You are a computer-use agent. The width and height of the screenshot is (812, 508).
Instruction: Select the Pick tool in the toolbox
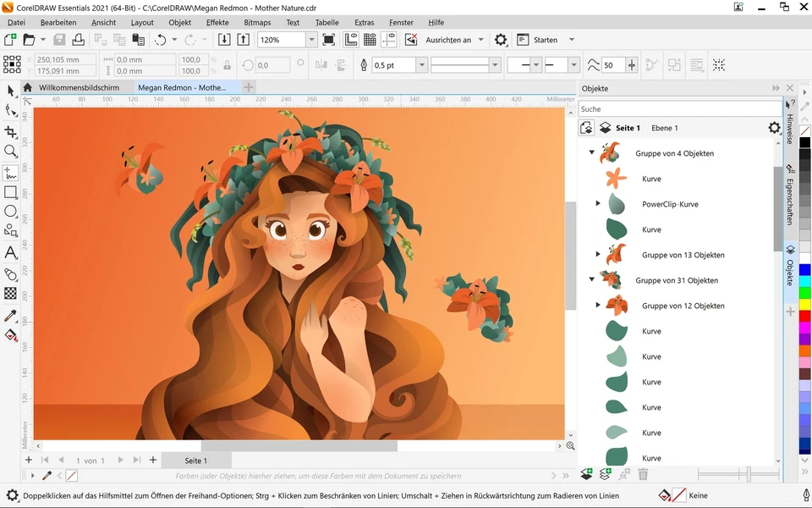tap(11, 89)
